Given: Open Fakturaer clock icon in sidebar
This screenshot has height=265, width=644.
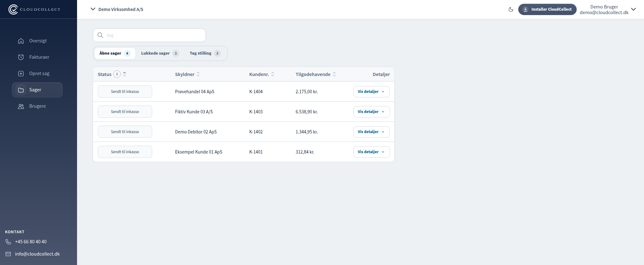Looking at the screenshot, I should coord(21,57).
